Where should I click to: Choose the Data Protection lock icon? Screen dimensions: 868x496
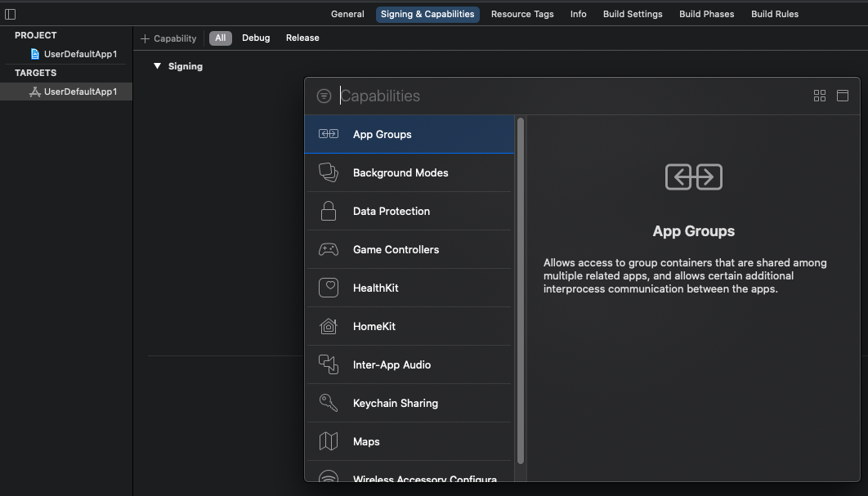tap(328, 211)
